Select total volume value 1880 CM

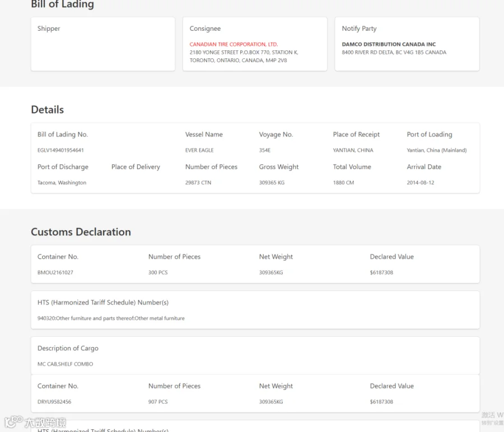(343, 183)
